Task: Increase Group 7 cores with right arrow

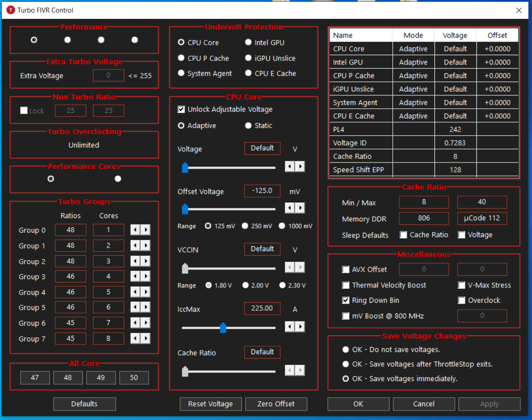Action: 146,338
